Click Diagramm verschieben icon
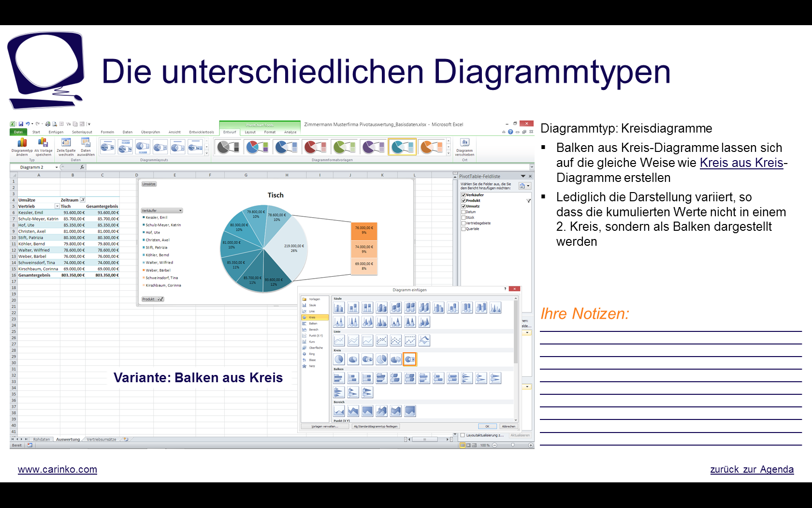812x508 pixels. click(x=464, y=147)
